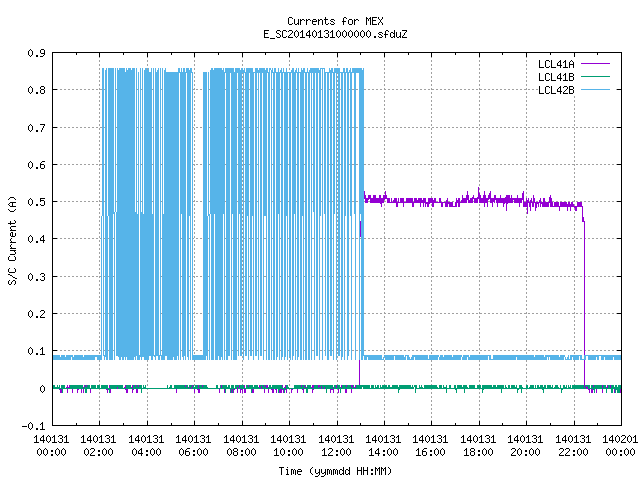The height and width of the screenshot is (480, 640).
Task: Click the "140131 08:00" x-axis tick label
Action: [x=241, y=446]
